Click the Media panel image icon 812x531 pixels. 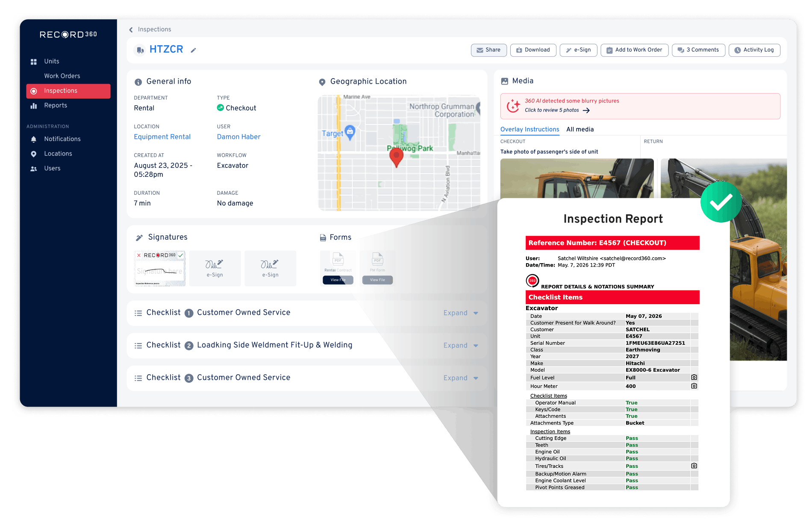(505, 81)
